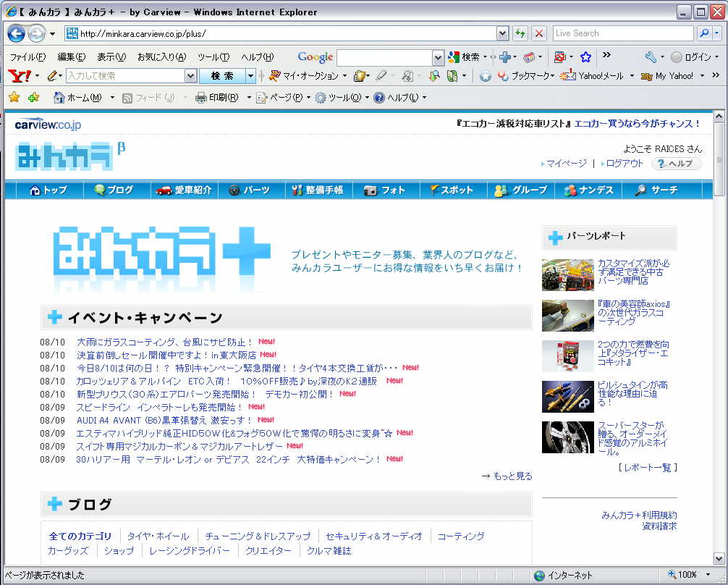
Task: Click the browser Back arrow button
Action: click(16, 33)
